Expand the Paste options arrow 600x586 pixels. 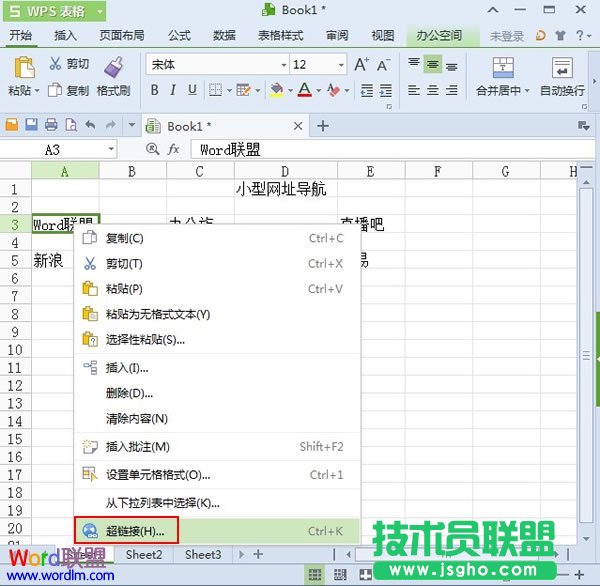pos(37,91)
